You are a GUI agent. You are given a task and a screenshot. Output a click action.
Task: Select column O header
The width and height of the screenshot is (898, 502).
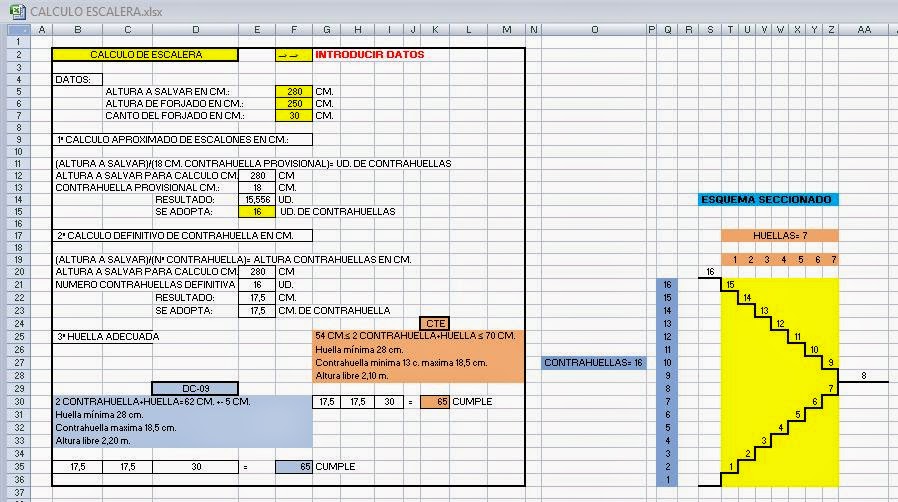pos(594,30)
